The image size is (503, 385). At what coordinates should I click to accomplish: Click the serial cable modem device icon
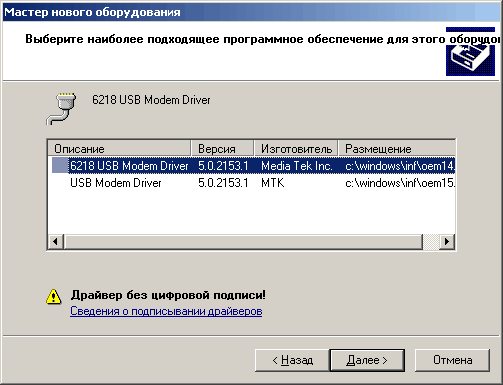pos(61,109)
